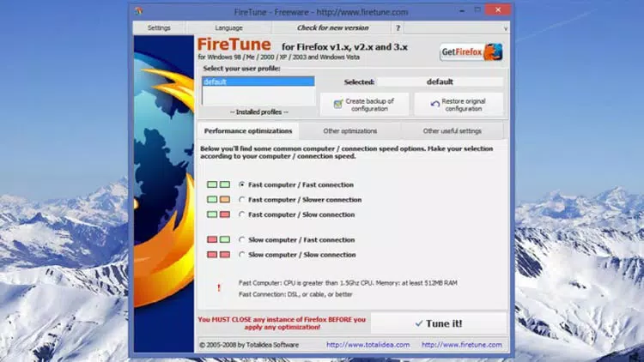644x362 pixels.
Task: Select the default profile in the list
Action: tap(258, 81)
